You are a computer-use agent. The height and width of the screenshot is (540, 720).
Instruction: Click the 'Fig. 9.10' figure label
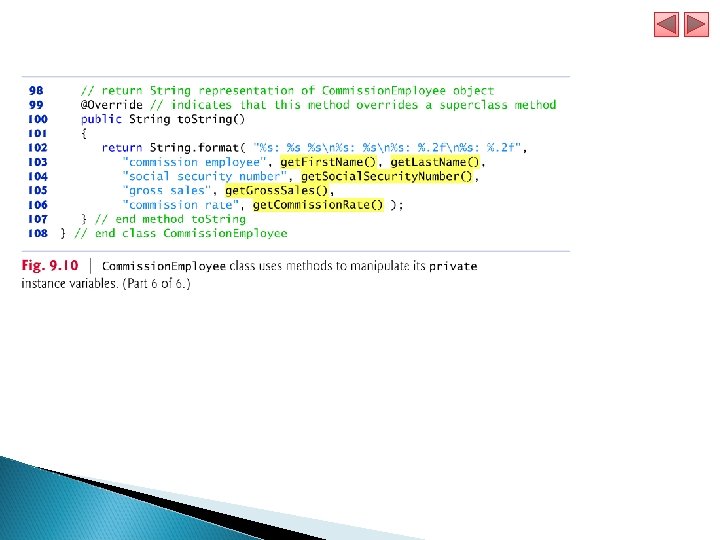[x=50, y=265]
